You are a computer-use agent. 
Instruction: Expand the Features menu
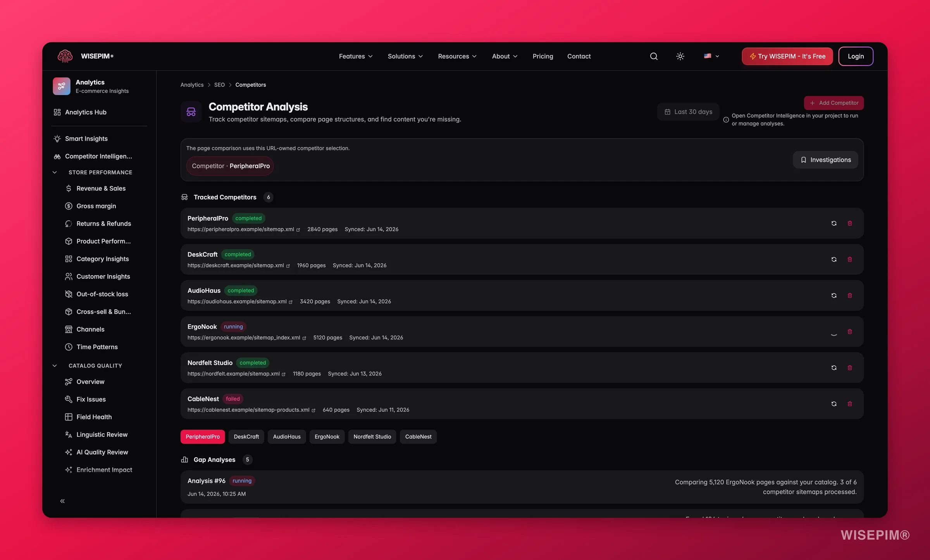click(x=356, y=56)
